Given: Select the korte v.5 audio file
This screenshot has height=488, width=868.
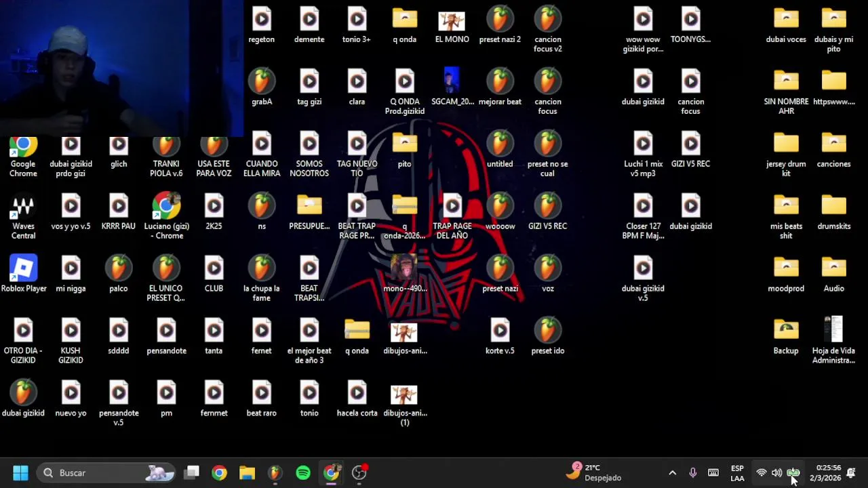Looking at the screenshot, I should [500, 337].
